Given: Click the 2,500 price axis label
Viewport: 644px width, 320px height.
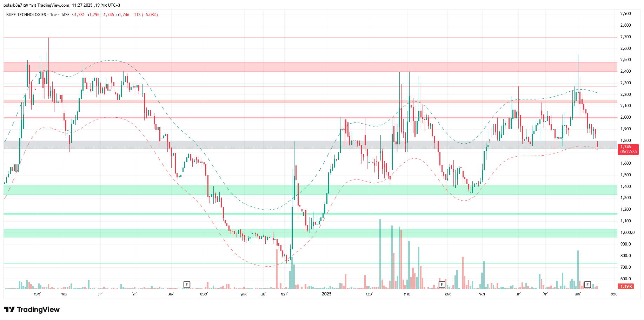Looking at the screenshot, I should pyautogui.click(x=625, y=60).
